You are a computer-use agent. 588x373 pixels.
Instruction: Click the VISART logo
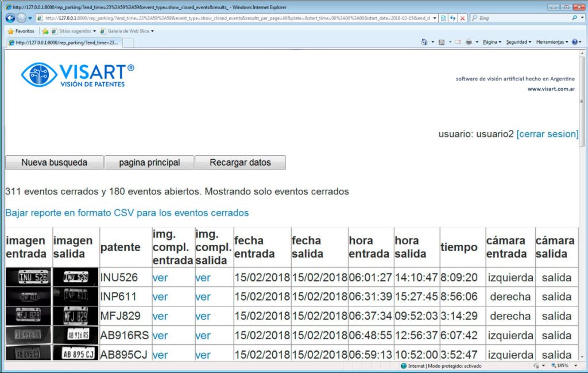click(x=78, y=75)
